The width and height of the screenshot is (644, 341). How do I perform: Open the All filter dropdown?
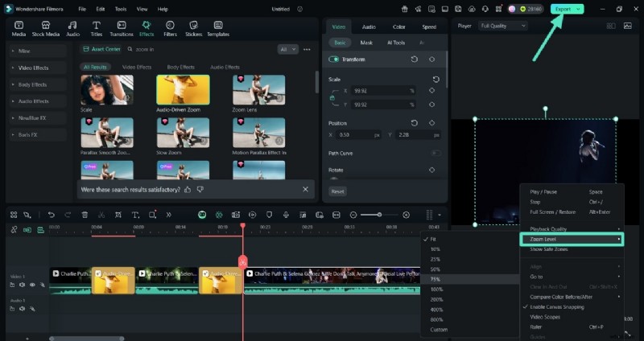(x=287, y=49)
